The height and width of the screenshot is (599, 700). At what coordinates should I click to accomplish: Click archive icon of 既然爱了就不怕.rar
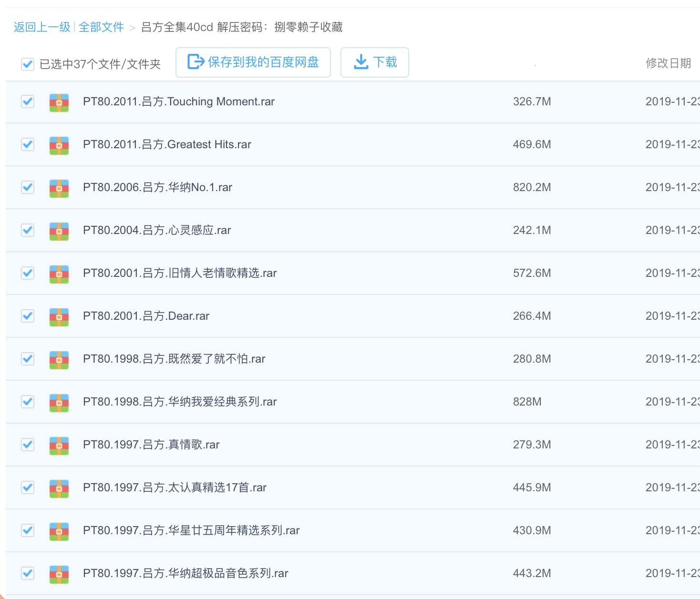point(59,360)
